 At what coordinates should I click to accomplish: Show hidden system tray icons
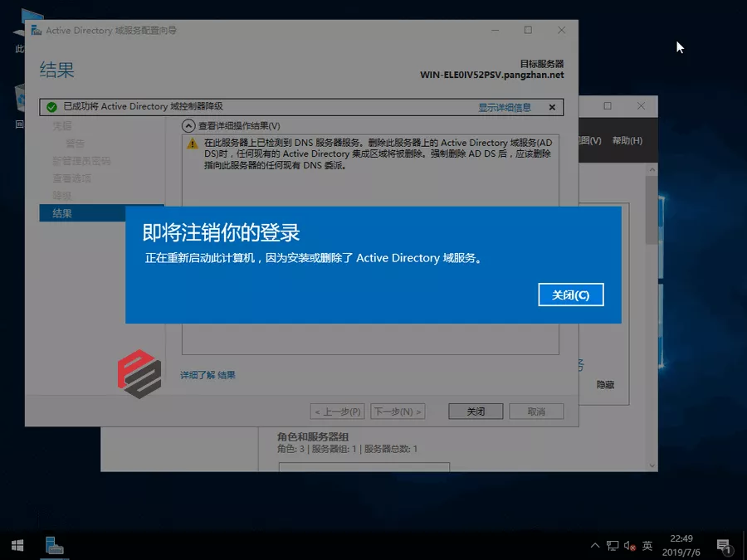pos(594,546)
